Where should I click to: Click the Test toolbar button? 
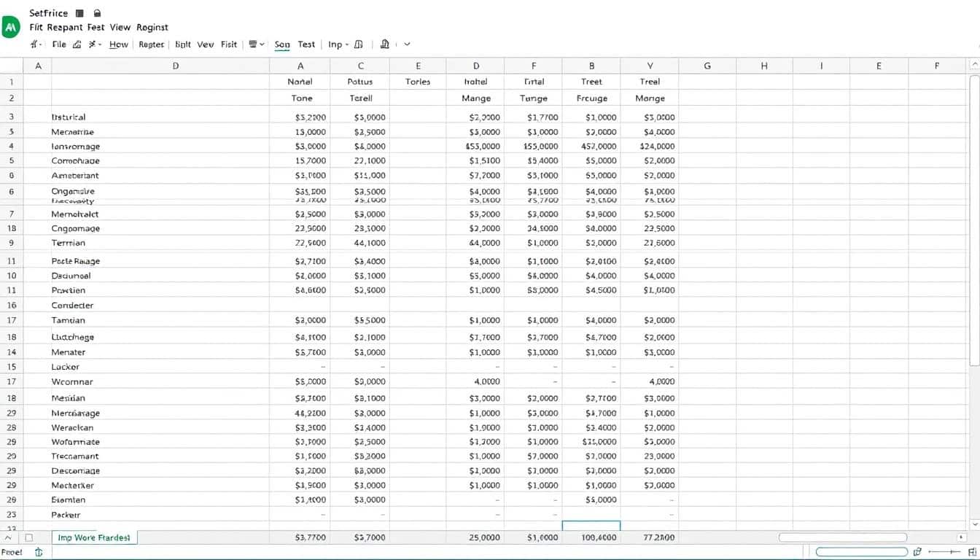306,44
